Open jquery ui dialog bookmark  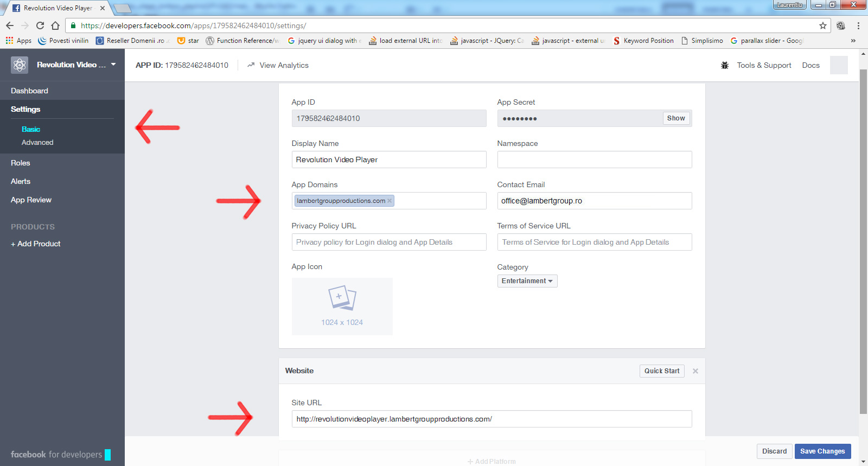(324, 41)
